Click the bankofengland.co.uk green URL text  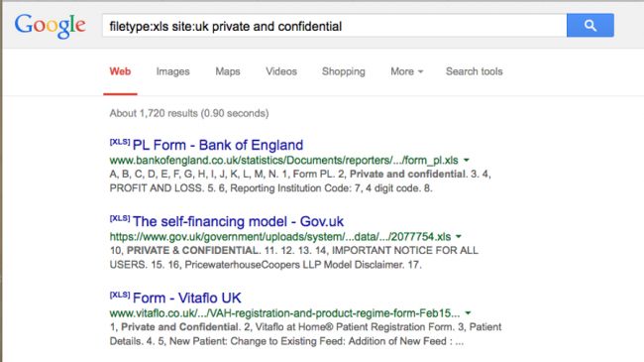(x=283, y=160)
